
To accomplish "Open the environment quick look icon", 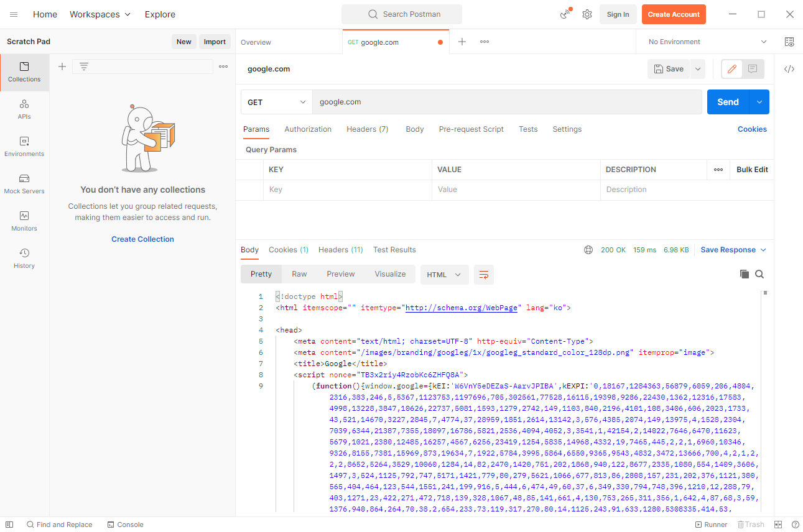I will click(789, 42).
